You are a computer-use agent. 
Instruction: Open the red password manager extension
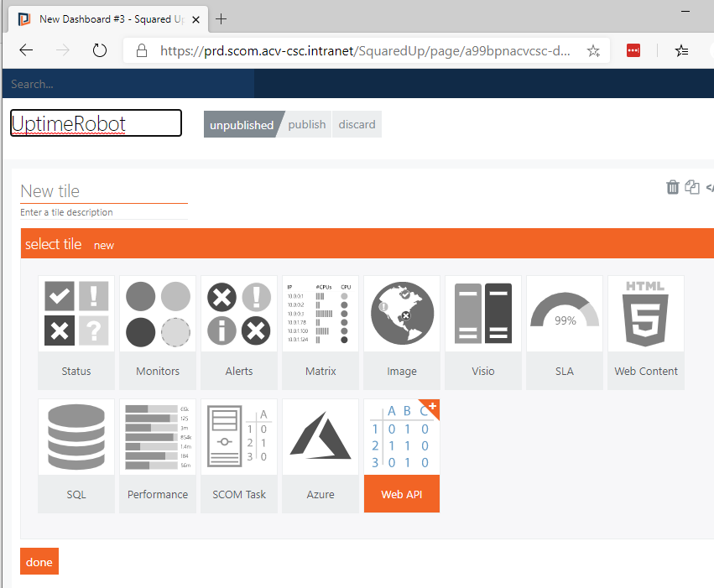[633, 50]
